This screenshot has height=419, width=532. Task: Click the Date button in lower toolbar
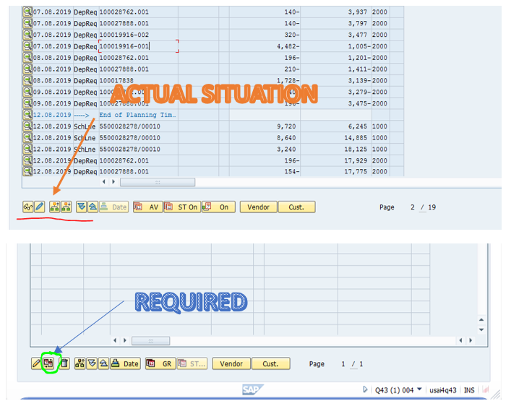[125, 364]
